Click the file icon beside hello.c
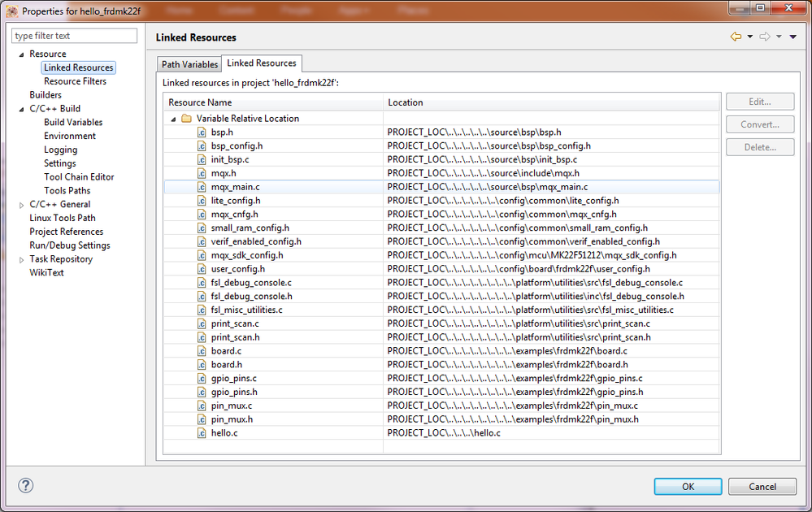 (x=202, y=433)
